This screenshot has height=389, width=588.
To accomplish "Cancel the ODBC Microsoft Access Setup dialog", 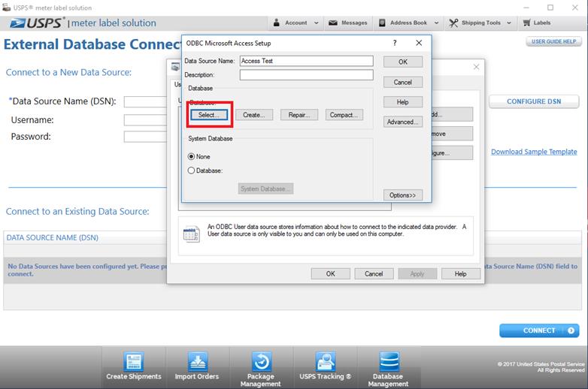I will pyautogui.click(x=403, y=82).
